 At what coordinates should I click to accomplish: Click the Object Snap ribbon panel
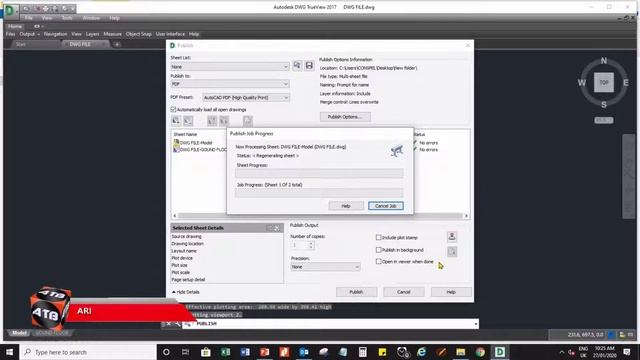[139, 34]
